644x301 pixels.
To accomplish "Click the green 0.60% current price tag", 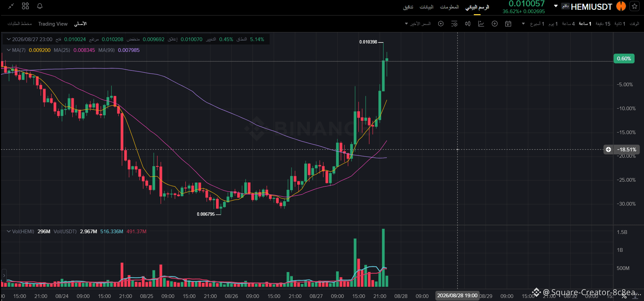I will click(x=624, y=59).
